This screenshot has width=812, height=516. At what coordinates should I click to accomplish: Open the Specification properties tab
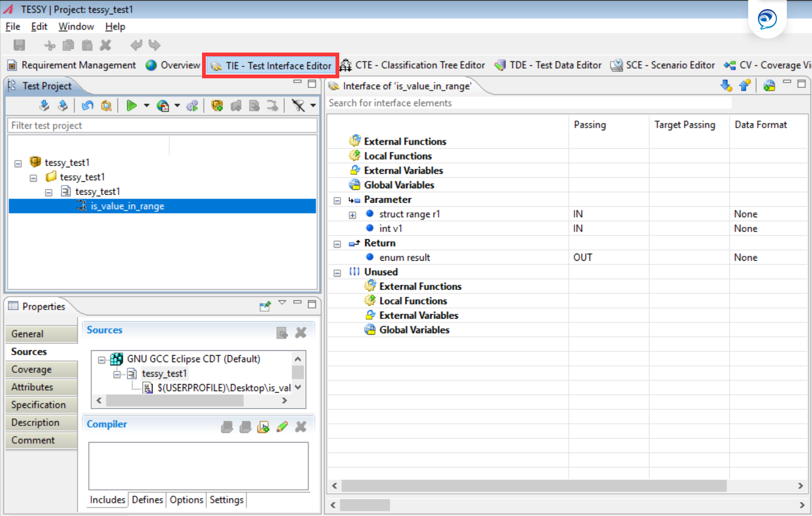pyautogui.click(x=41, y=405)
